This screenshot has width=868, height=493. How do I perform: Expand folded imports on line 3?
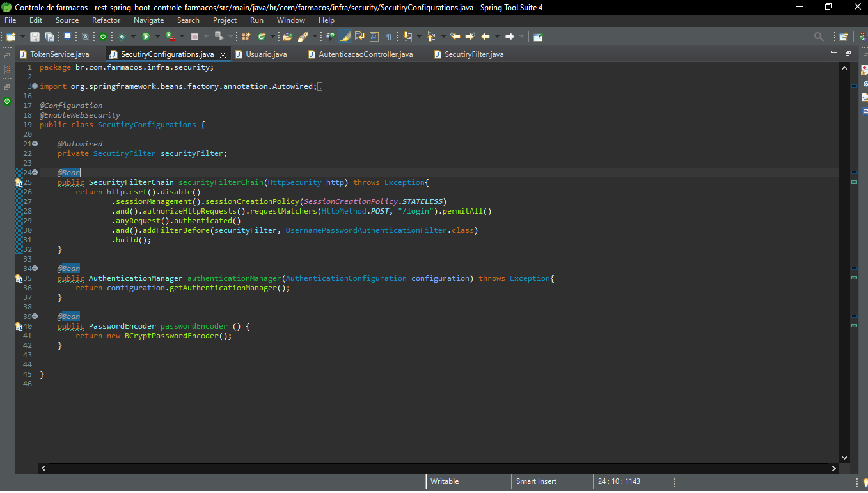(x=35, y=86)
